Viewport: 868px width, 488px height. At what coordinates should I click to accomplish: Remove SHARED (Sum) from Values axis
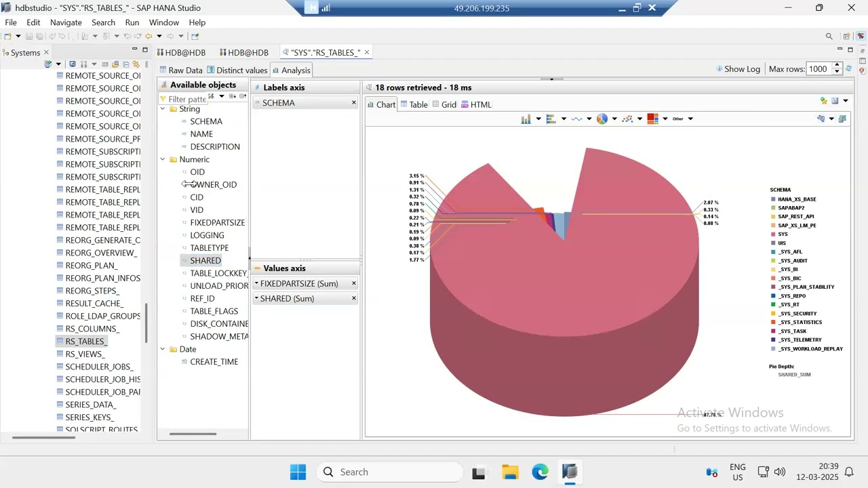[353, 298]
